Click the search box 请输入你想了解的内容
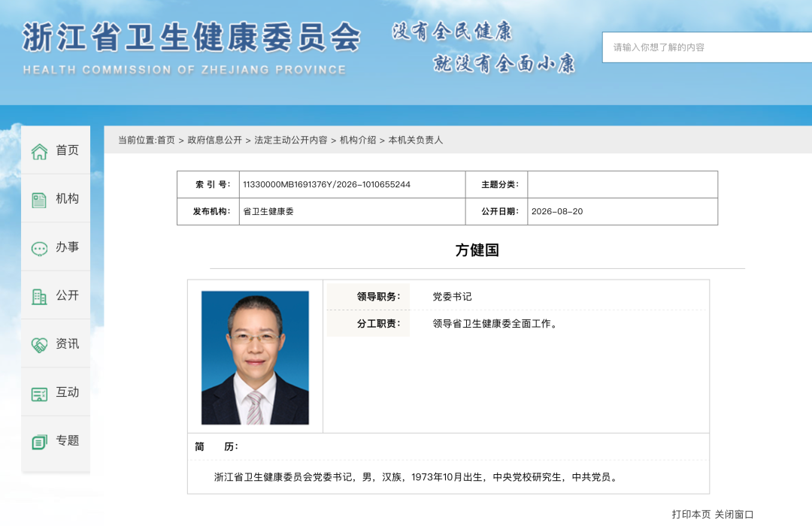Screen dimensions: 812x526 (707, 47)
